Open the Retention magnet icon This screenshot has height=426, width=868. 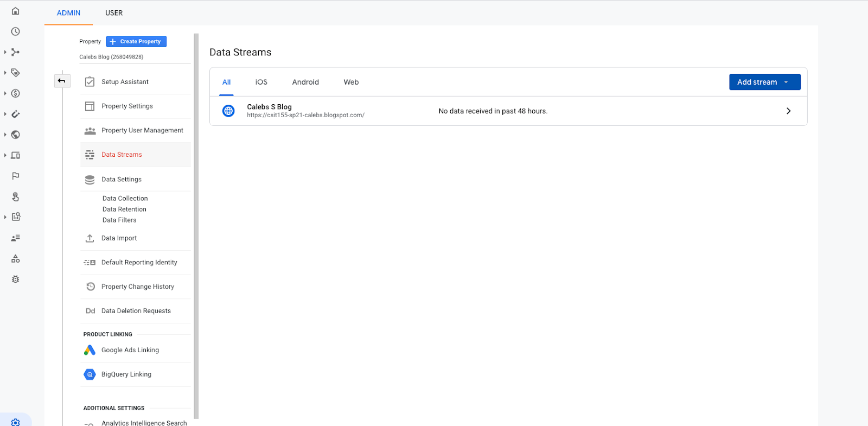16,114
